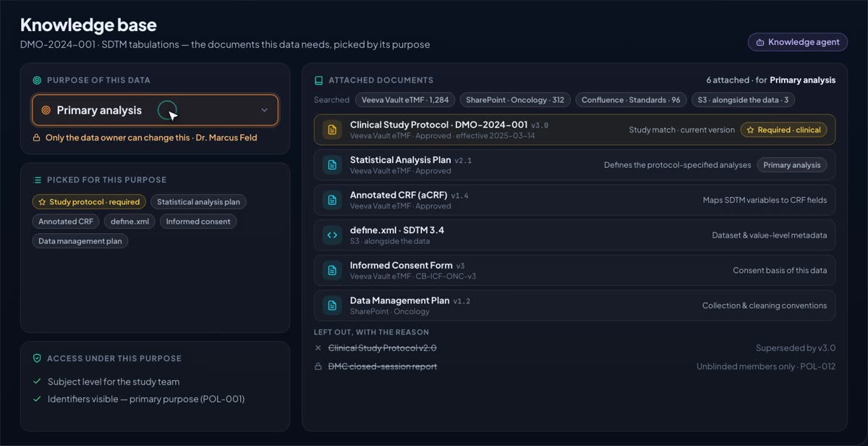Open the Informed Consent Form v3 row
Screen dimensions: 868x446
574,270
